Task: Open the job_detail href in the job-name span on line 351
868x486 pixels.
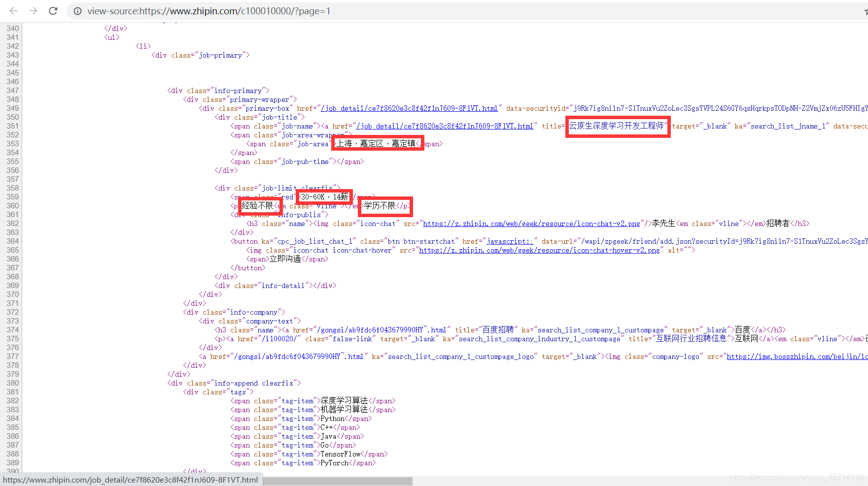Action: [x=445, y=126]
